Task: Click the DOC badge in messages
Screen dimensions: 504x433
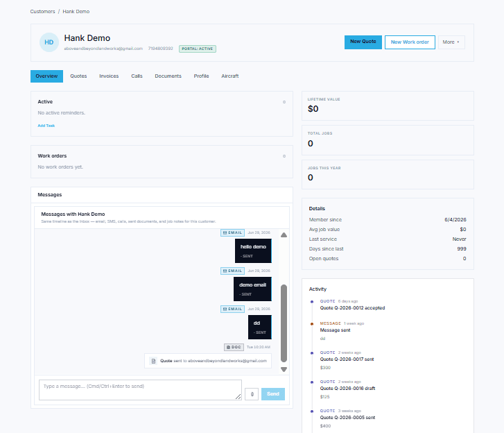Action: click(x=234, y=347)
